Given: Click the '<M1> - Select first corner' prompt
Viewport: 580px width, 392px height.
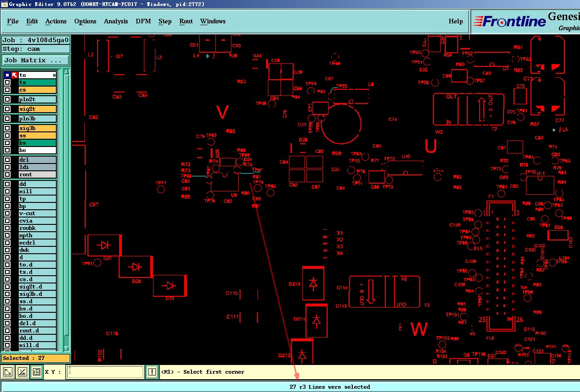Looking at the screenshot, I should point(203,372).
